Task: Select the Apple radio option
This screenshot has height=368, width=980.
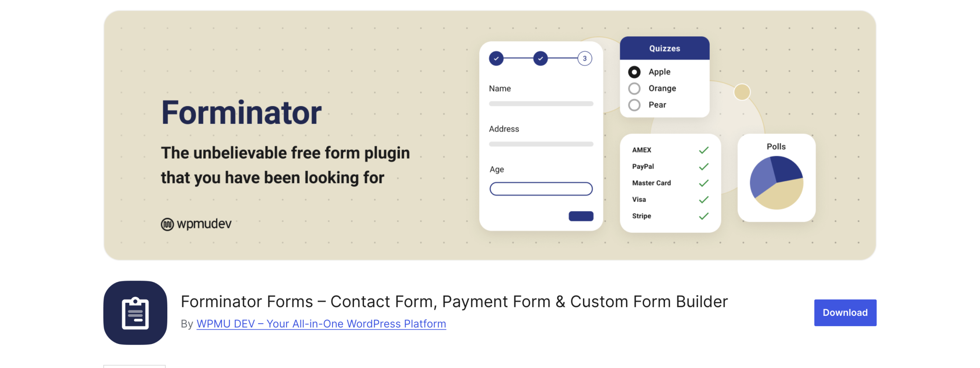Action: coord(634,72)
